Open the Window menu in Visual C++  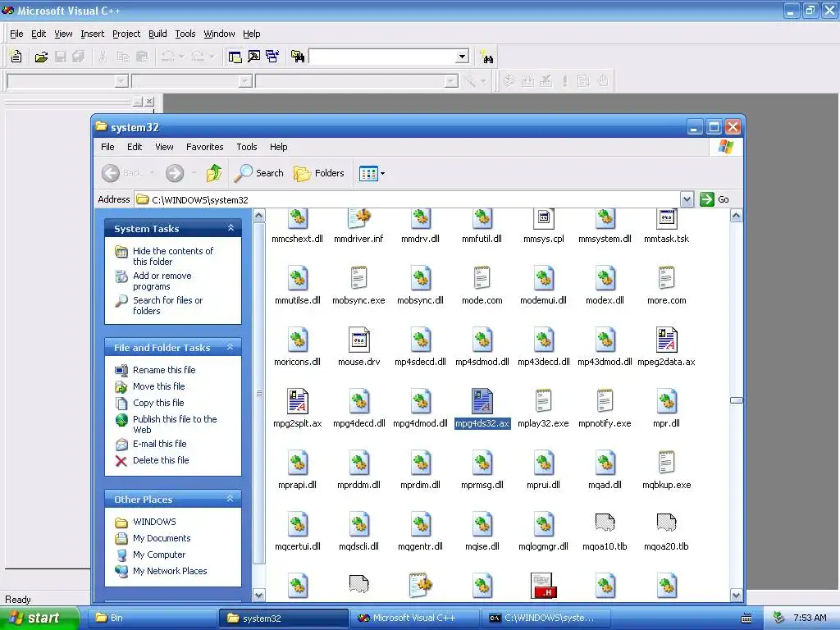coord(219,34)
